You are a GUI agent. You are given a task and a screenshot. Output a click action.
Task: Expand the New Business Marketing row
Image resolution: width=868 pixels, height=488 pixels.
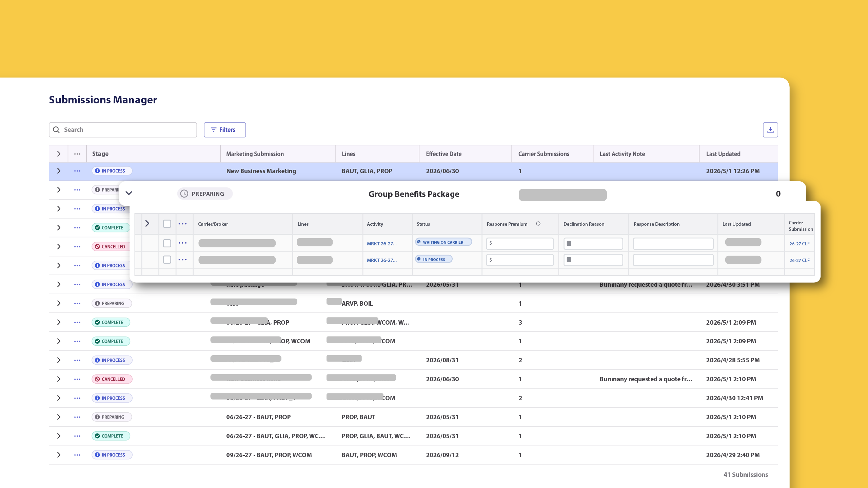pyautogui.click(x=59, y=171)
